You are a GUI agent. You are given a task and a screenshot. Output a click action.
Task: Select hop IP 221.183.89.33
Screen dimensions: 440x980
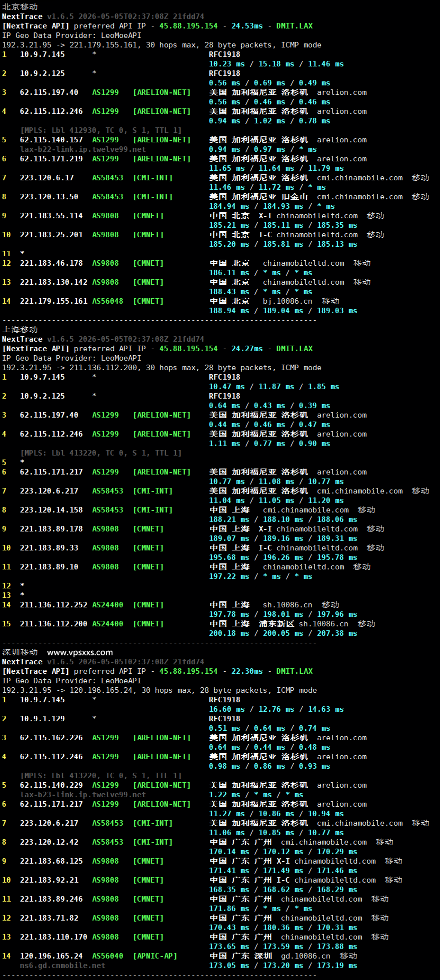pos(49,548)
